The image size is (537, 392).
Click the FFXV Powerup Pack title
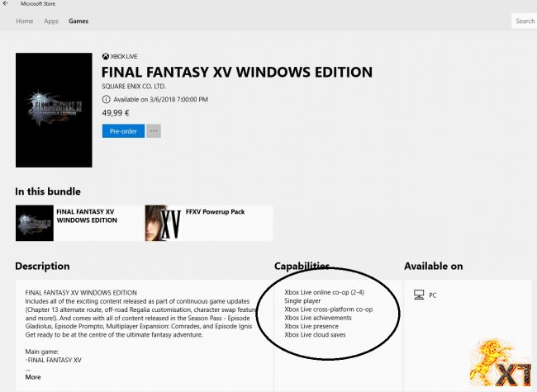[x=215, y=212]
